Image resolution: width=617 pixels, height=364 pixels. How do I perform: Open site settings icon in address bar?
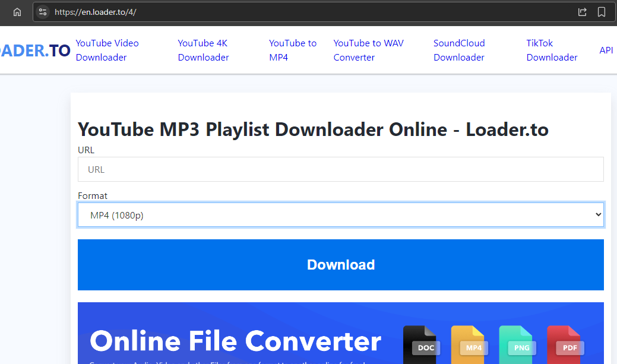(x=43, y=12)
